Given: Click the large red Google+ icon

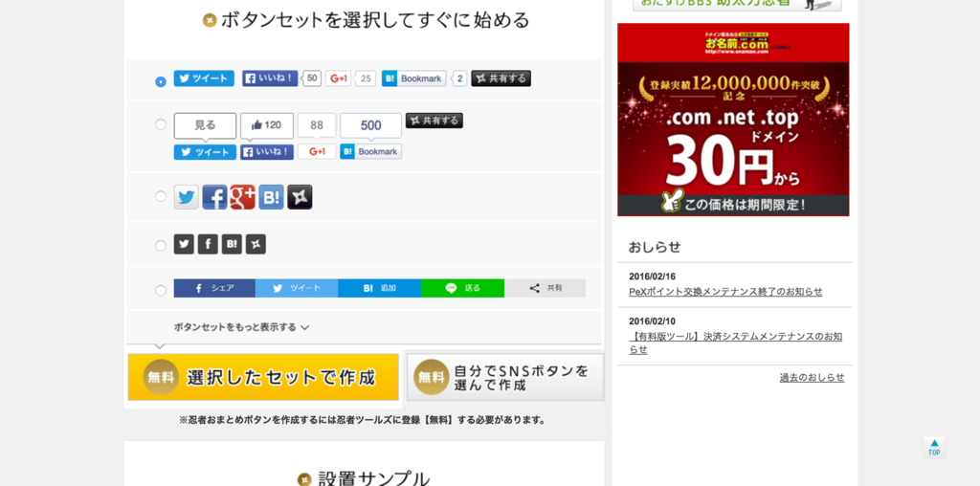Looking at the screenshot, I should tap(242, 197).
